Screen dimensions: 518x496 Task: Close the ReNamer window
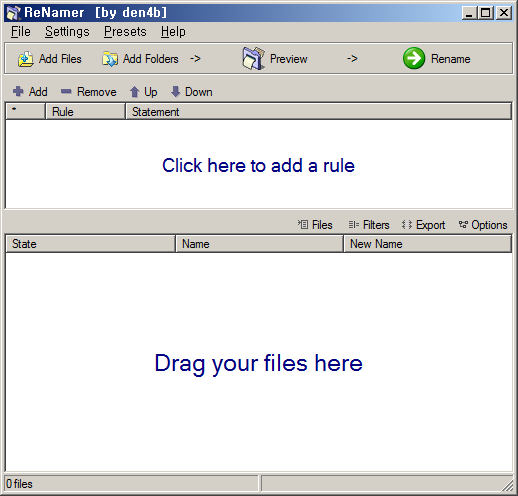504,13
